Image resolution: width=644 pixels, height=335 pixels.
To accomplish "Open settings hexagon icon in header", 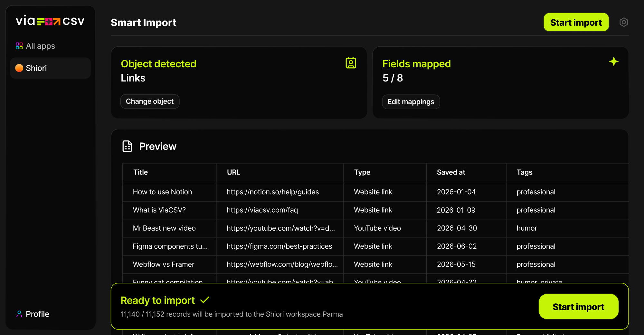I will [x=624, y=22].
